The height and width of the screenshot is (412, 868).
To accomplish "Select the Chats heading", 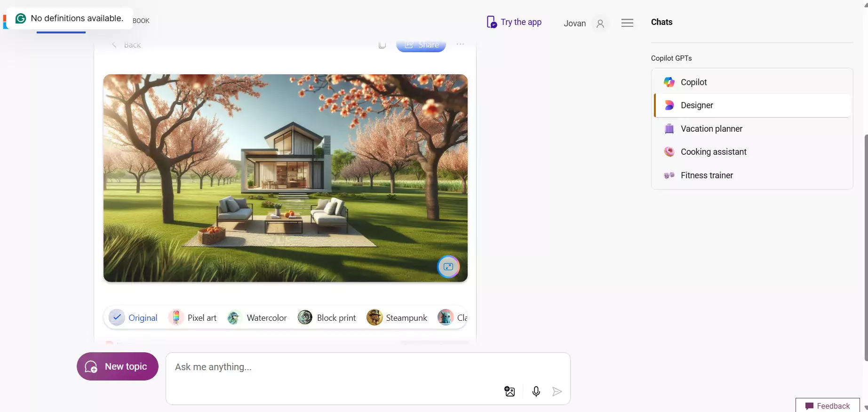I will 661,22.
